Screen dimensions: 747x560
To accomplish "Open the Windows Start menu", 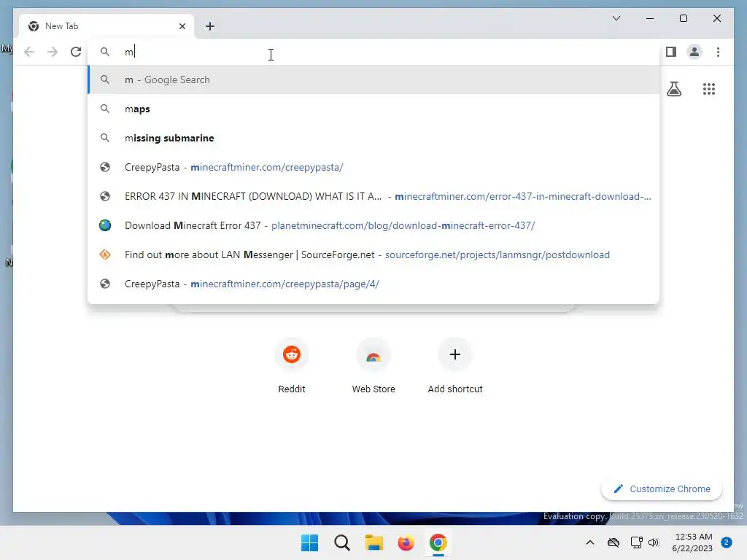I will (309, 542).
